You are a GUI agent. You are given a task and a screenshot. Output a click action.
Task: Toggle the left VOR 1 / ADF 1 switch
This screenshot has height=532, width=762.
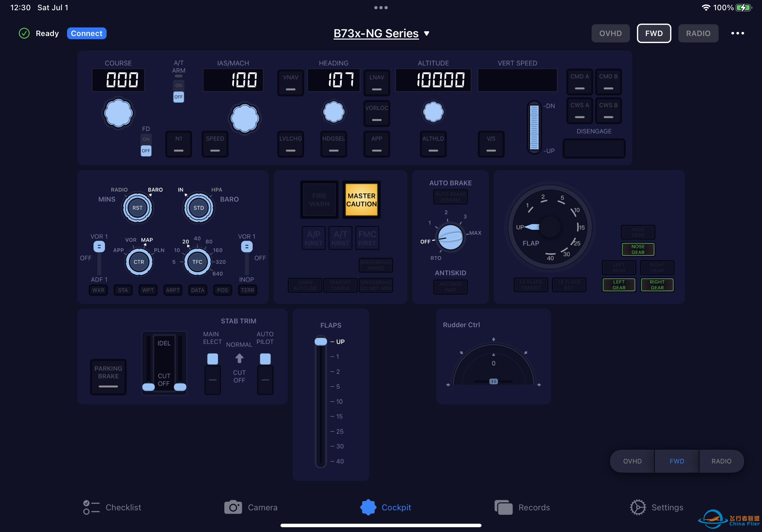(x=99, y=257)
